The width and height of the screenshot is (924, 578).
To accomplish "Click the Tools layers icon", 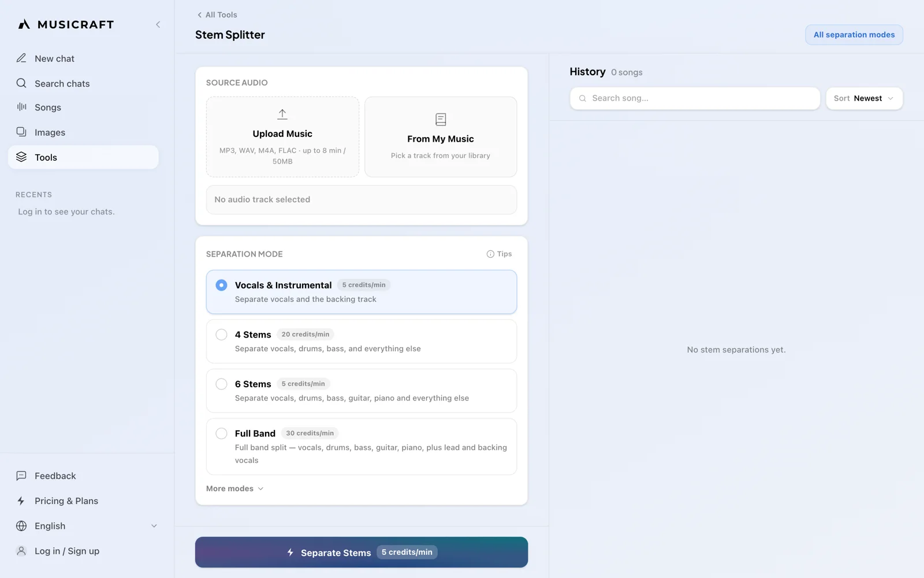I will coord(21,157).
